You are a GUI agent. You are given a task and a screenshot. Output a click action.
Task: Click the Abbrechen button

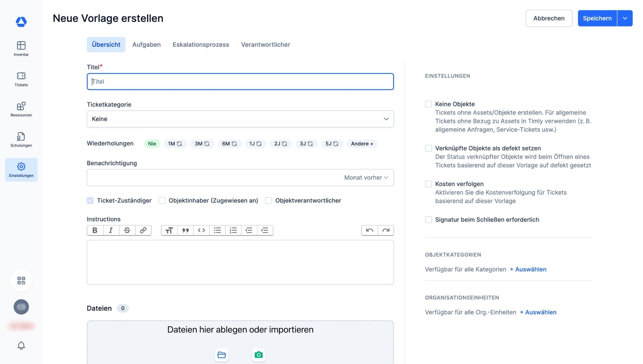(548, 18)
